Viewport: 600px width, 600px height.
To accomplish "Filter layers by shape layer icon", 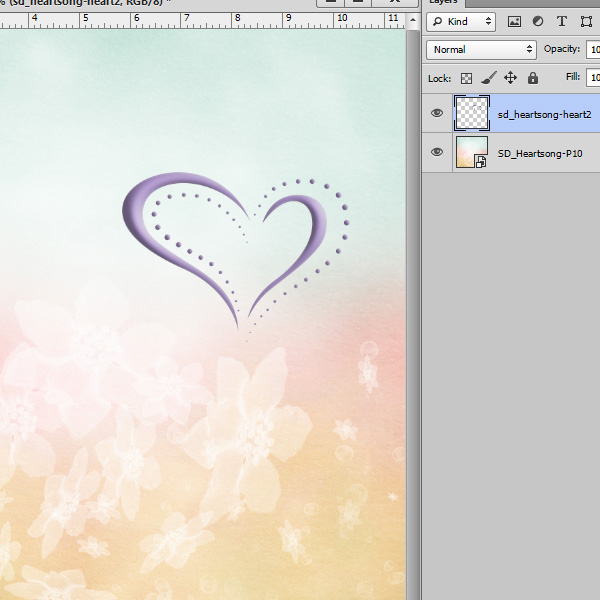I will coord(586,21).
